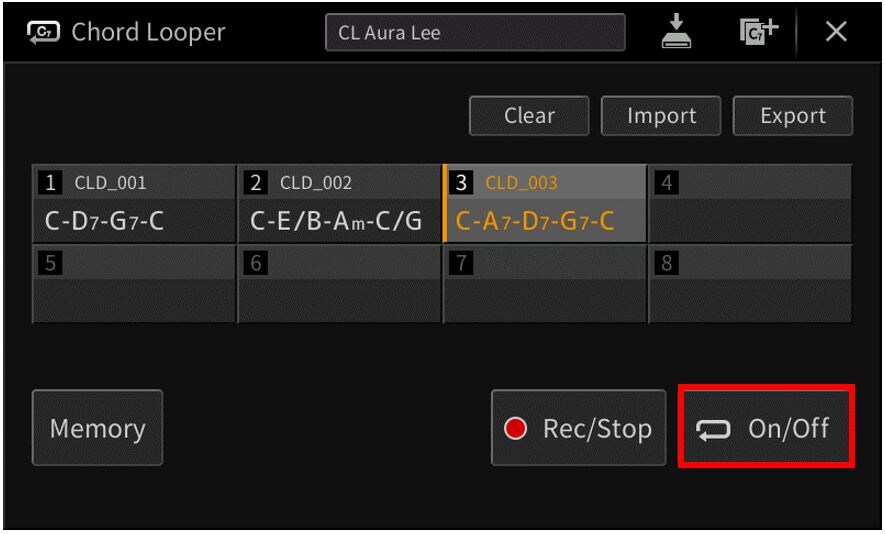Toggle loop playback On/Off
This screenshot has height=534, width=885.
click(766, 428)
